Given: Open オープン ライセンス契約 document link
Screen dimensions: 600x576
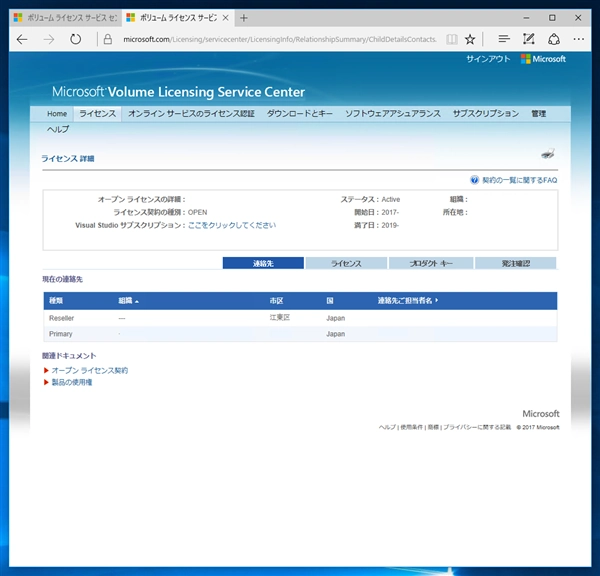Looking at the screenshot, I should point(90,370).
